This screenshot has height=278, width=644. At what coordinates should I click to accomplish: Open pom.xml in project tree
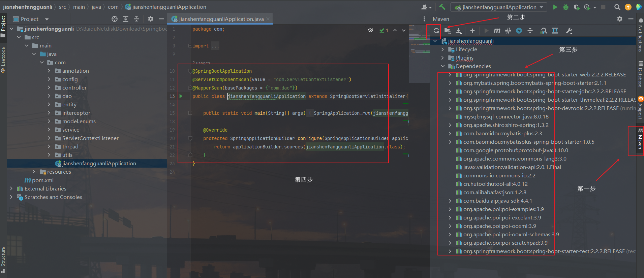[x=42, y=180]
